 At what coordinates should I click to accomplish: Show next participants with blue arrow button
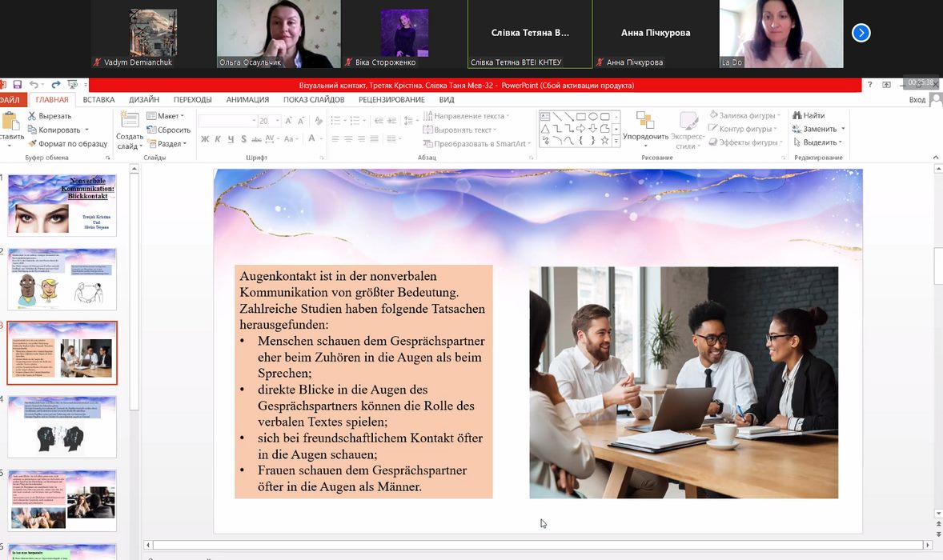coord(861,33)
